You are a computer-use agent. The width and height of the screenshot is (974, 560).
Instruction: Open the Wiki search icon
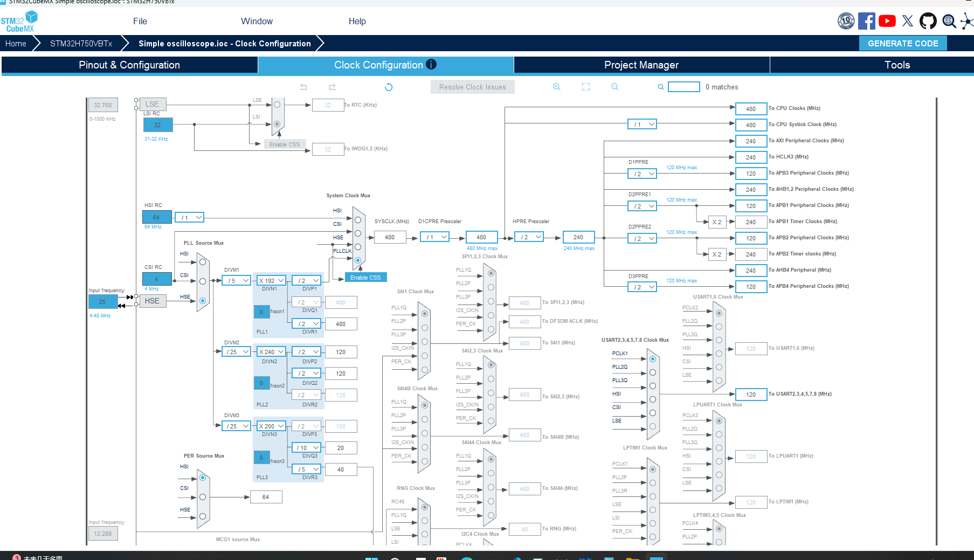[949, 21]
